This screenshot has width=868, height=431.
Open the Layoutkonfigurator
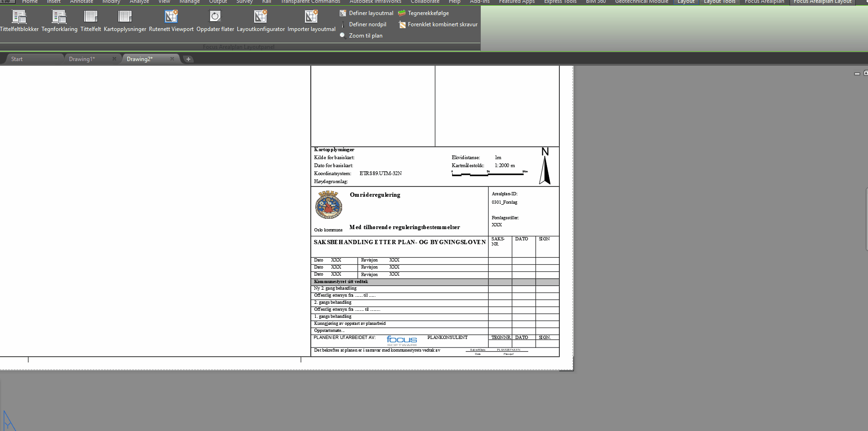point(261,17)
